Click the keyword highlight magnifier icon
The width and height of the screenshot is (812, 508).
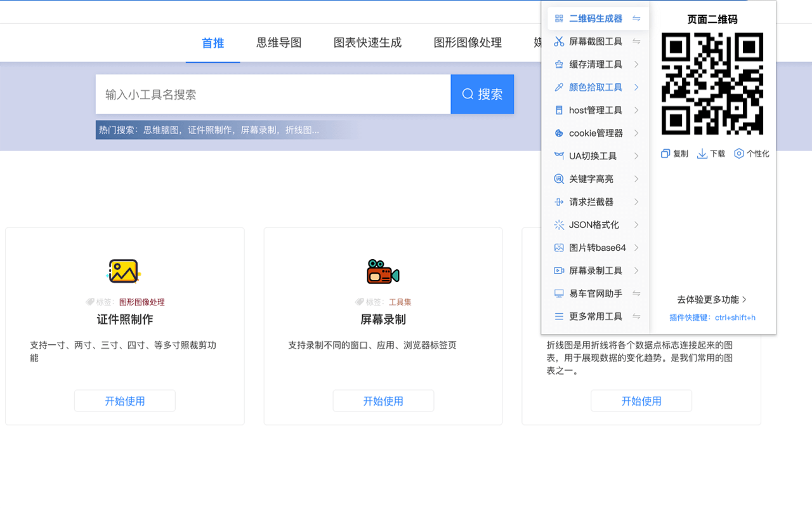pyautogui.click(x=559, y=179)
